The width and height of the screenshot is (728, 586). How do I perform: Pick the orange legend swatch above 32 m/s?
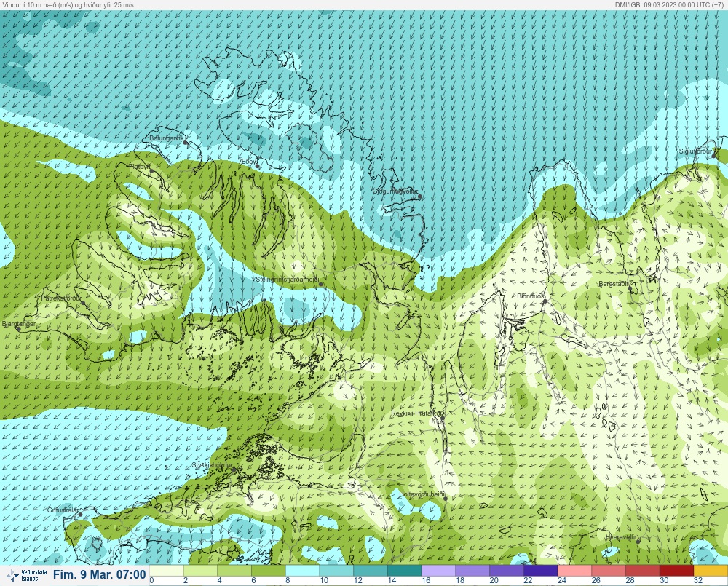pyautogui.click(x=711, y=570)
